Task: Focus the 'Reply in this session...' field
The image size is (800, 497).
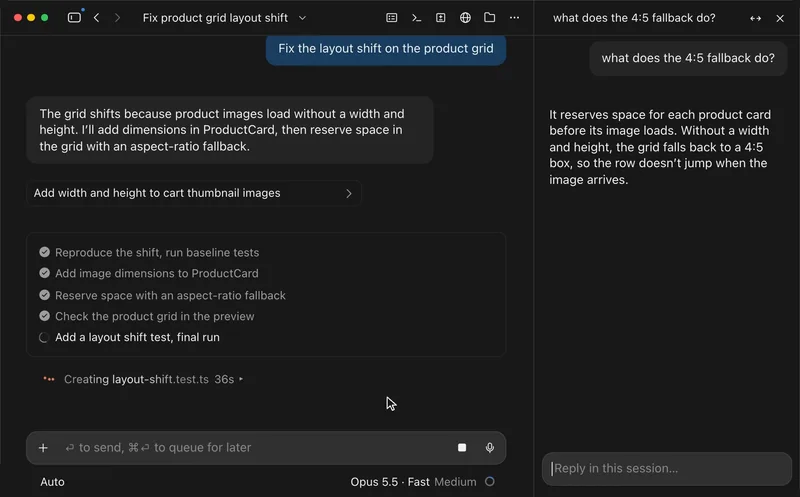Action: 667,468
